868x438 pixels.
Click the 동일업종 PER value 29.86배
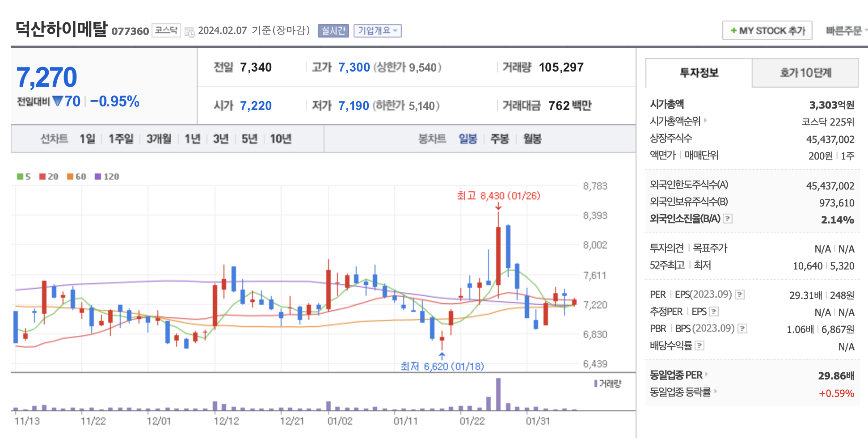(x=836, y=376)
